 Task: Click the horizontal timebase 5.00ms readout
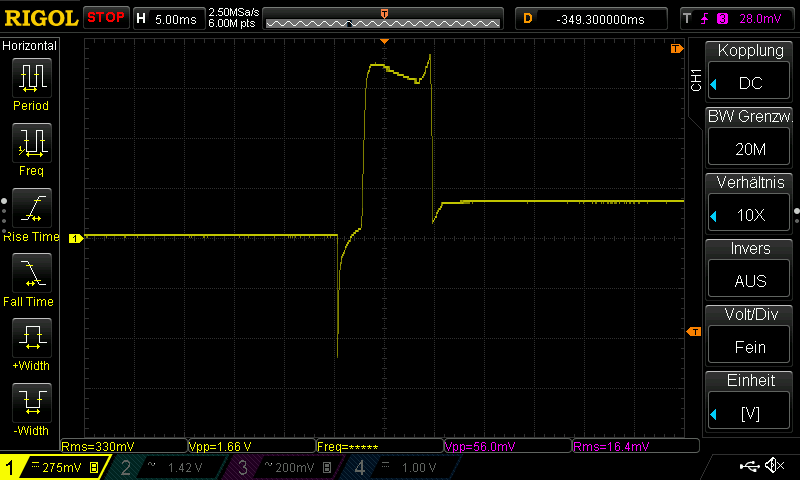(x=168, y=19)
